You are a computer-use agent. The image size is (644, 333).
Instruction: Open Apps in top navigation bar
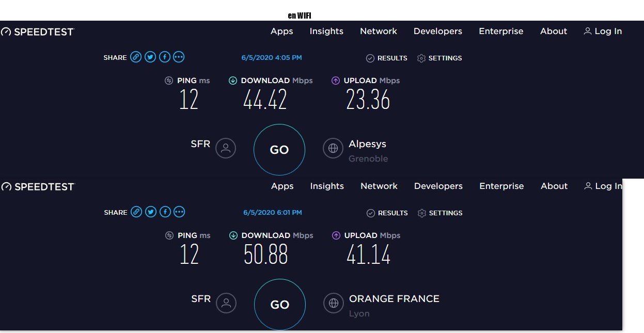282,31
